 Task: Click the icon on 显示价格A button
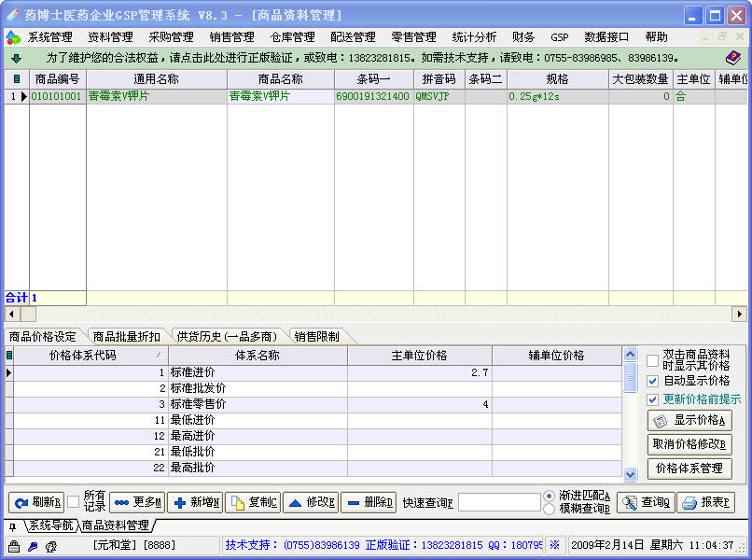660,421
